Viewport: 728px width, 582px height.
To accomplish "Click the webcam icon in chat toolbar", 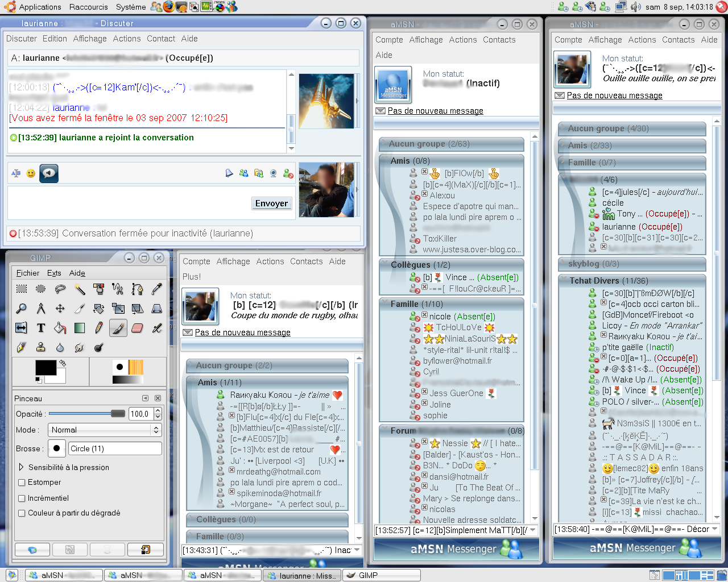I will pyautogui.click(x=274, y=173).
